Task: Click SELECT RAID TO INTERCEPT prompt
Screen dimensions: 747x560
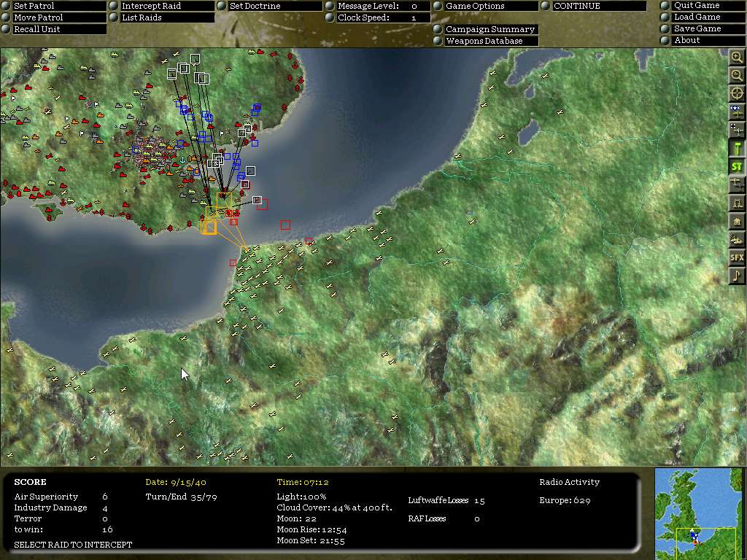Action: (x=73, y=544)
